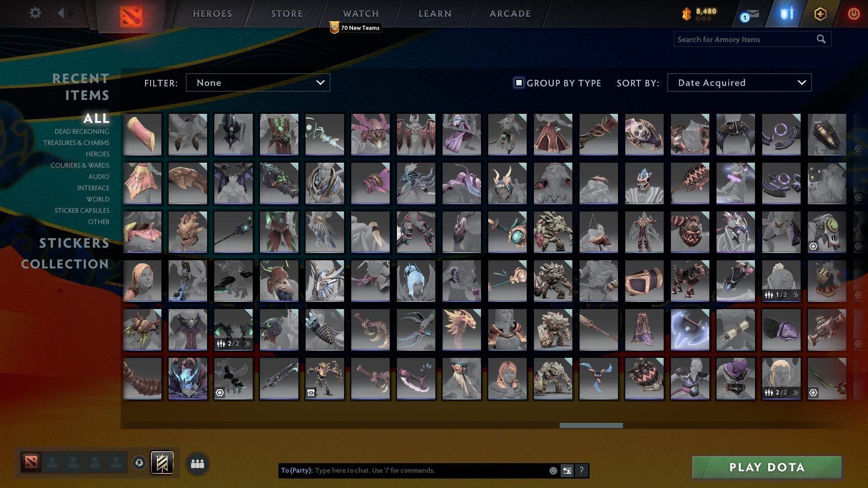This screenshot has width=868, height=488.
Task: Open the FILTER dropdown showing None
Action: point(258,83)
